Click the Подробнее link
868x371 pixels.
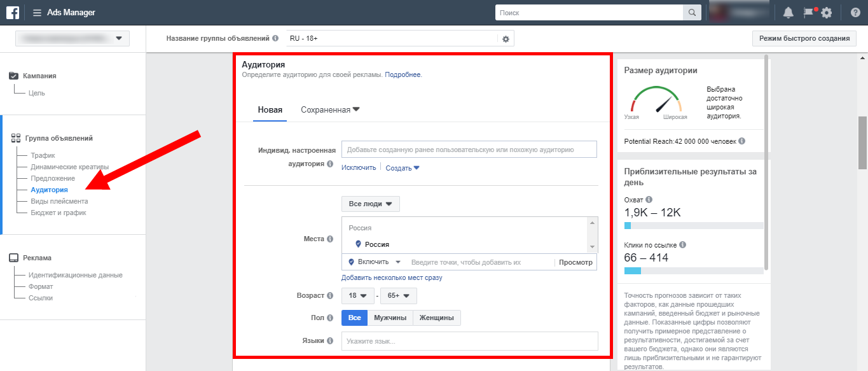tap(403, 74)
